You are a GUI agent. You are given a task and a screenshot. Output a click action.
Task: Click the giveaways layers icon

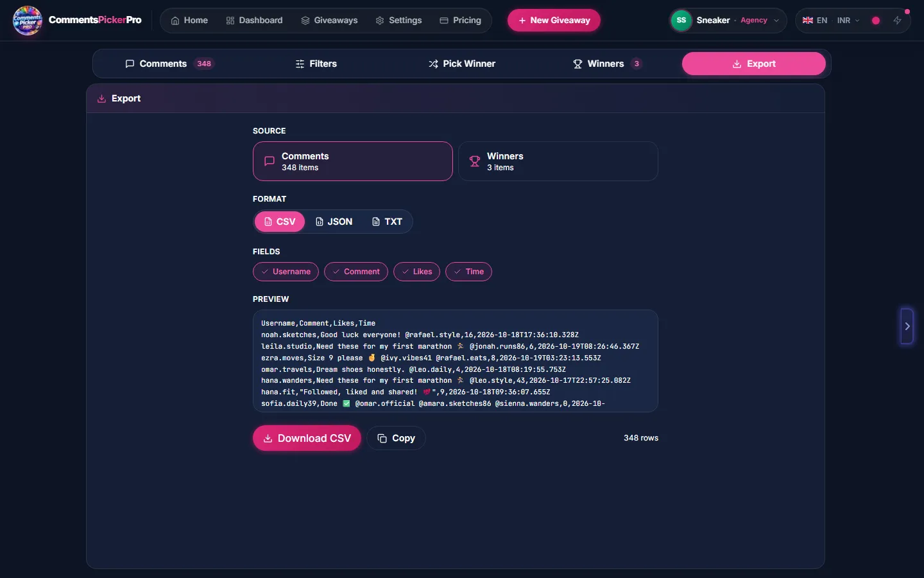click(305, 21)
